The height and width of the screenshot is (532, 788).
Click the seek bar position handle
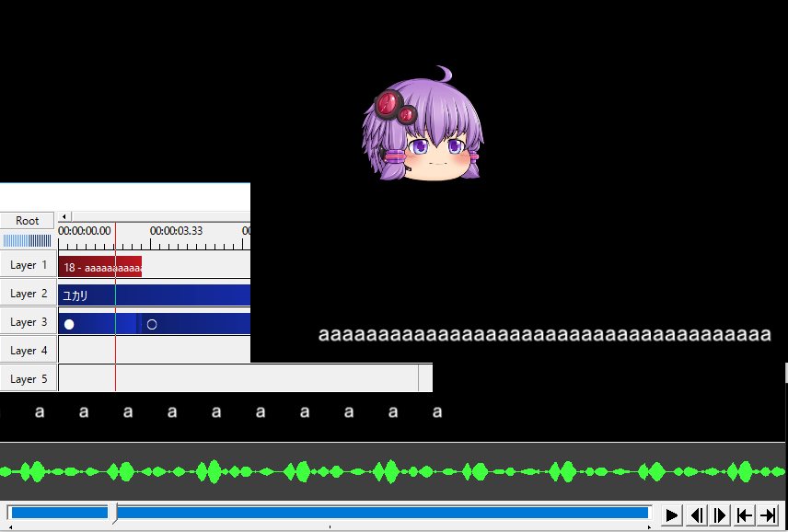point(112,514)
